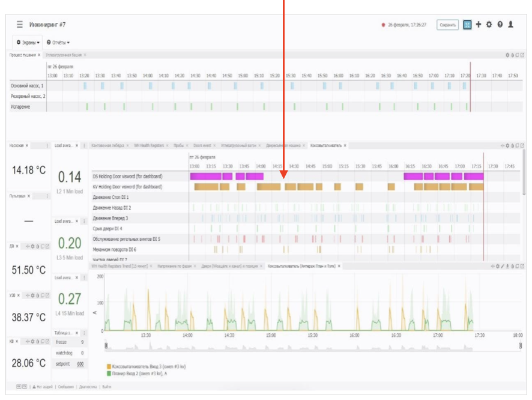
Task: Open the hamburger menu beside Инжиниринг #7
Action: pos(20,25)
